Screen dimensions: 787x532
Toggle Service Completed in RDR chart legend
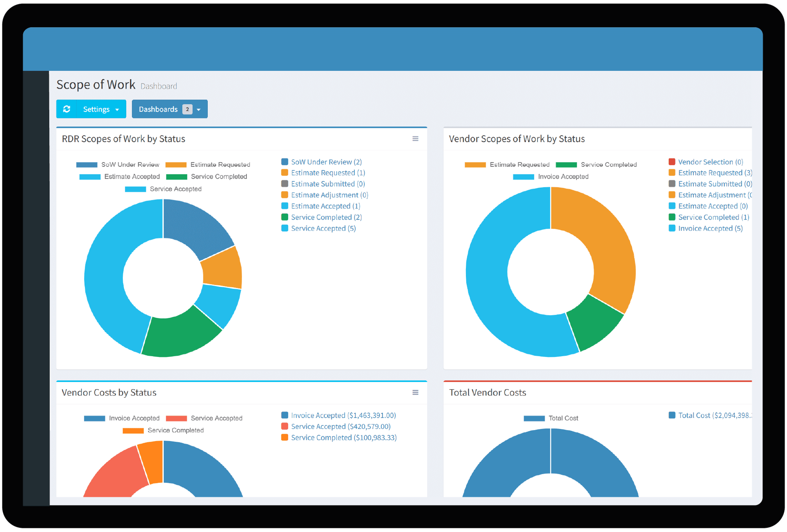(207, 177)
